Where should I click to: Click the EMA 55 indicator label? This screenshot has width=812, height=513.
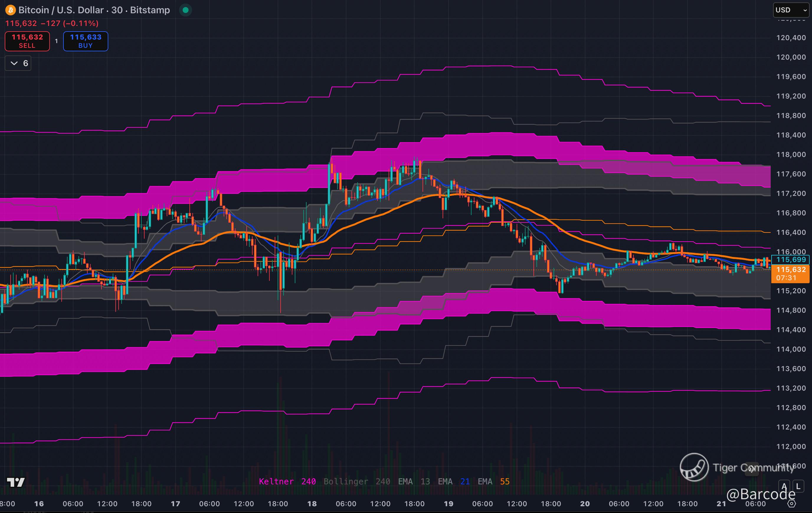(x=493, y=481)
